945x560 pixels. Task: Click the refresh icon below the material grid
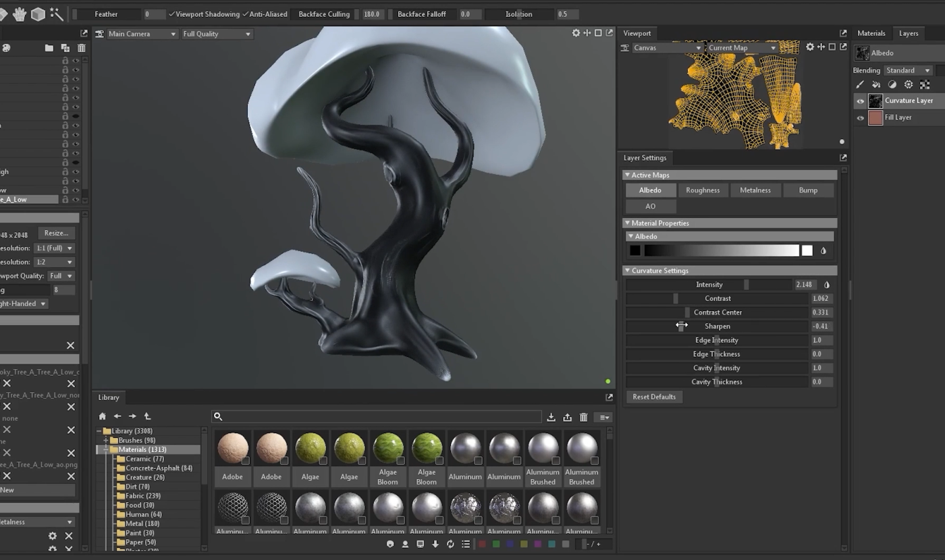[450, 544]
